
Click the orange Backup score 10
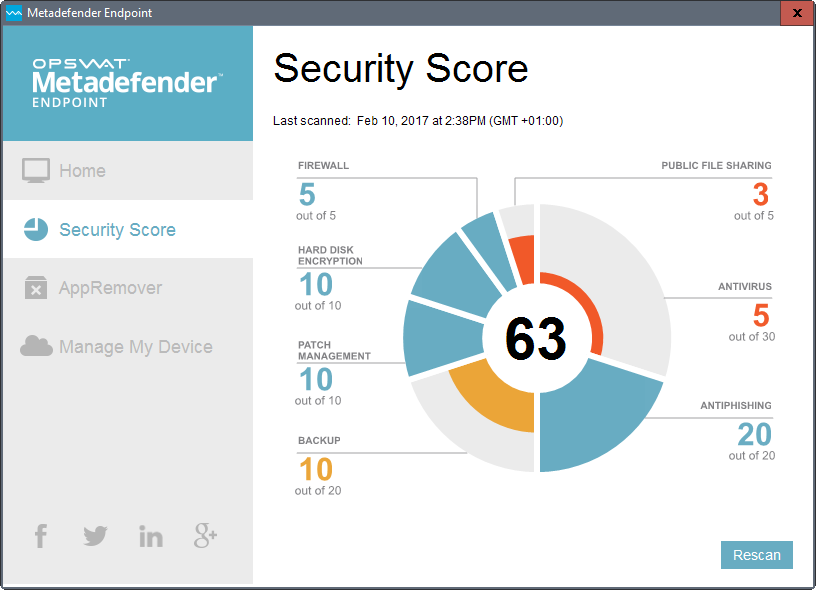click(x=316, y=469)
